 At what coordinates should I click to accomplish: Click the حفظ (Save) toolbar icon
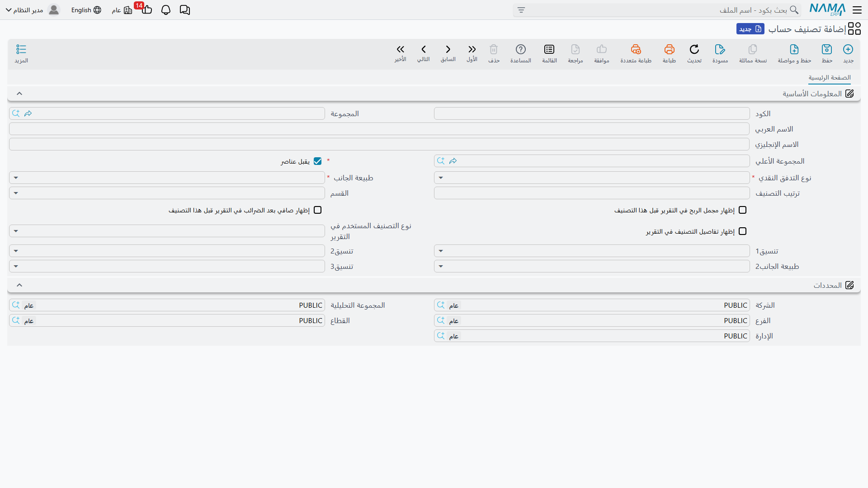[x=827, y=49]
